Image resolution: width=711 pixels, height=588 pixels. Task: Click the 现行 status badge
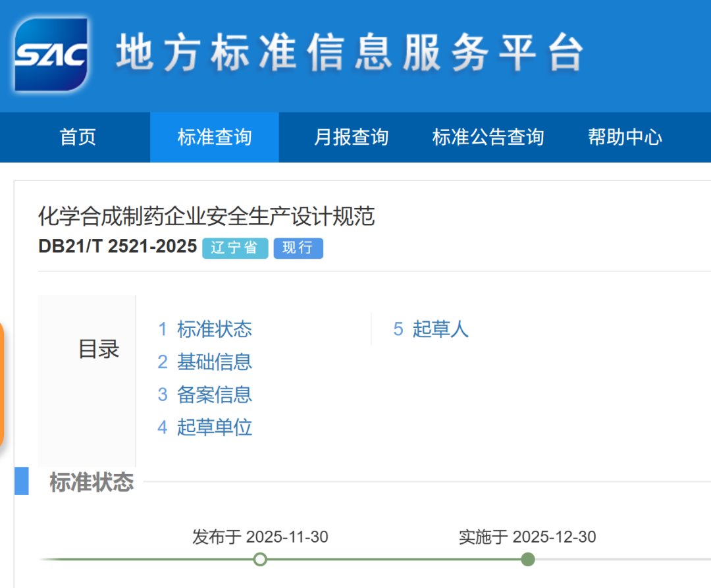(298, 248)
